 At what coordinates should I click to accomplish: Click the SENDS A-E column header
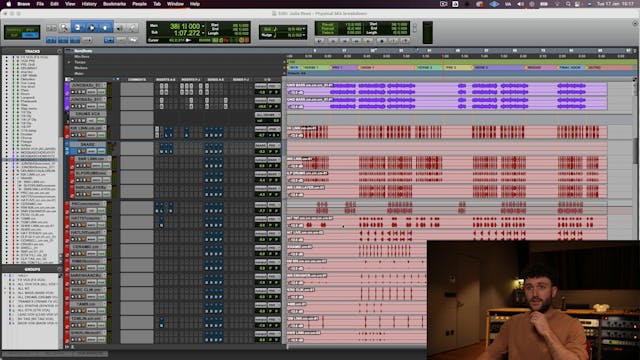point(216,80)
